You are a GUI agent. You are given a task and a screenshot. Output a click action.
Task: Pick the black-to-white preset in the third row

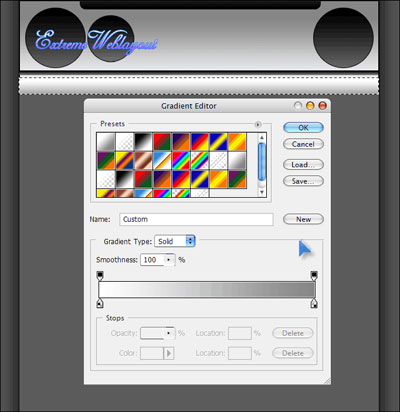tap(125, 179)
